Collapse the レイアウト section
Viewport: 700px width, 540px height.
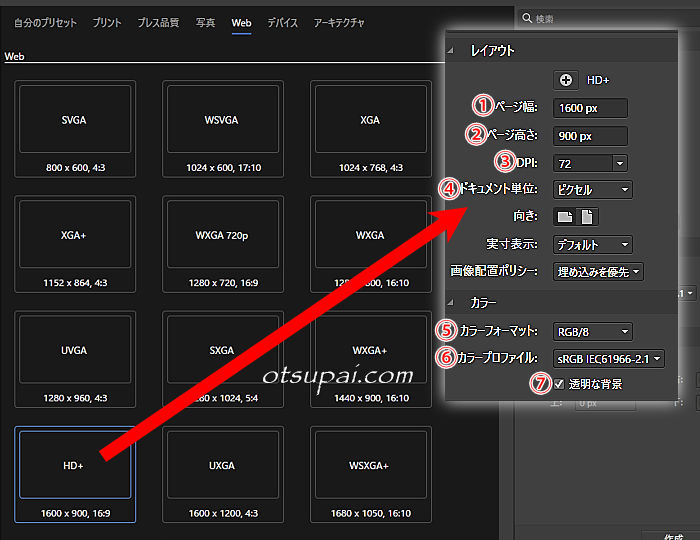(x=453, y=51)
